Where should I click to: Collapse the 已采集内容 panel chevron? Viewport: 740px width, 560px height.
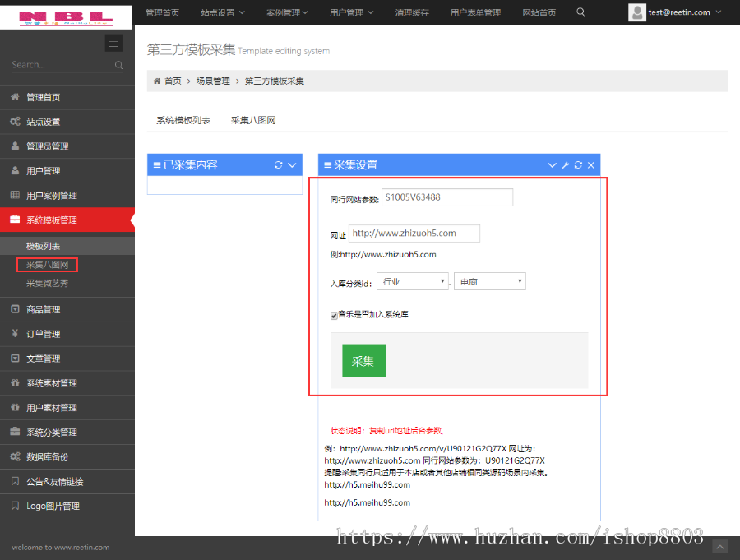coord(291,164)
